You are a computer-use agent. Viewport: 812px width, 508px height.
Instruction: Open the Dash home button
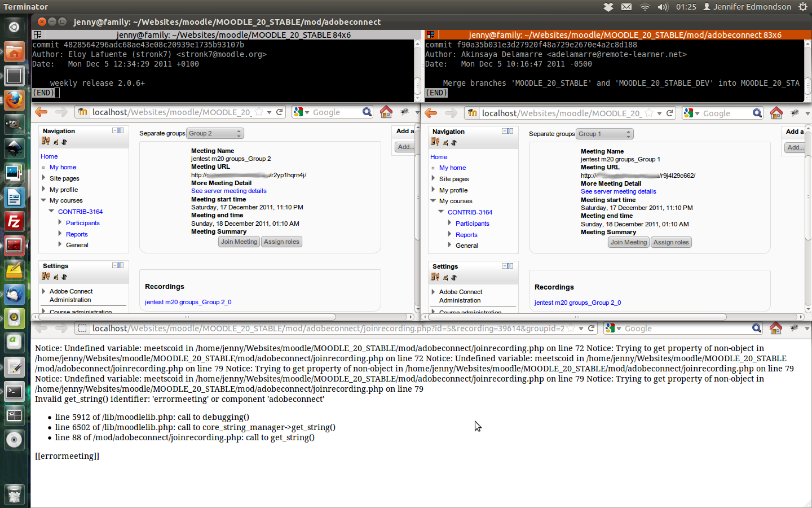14,27
